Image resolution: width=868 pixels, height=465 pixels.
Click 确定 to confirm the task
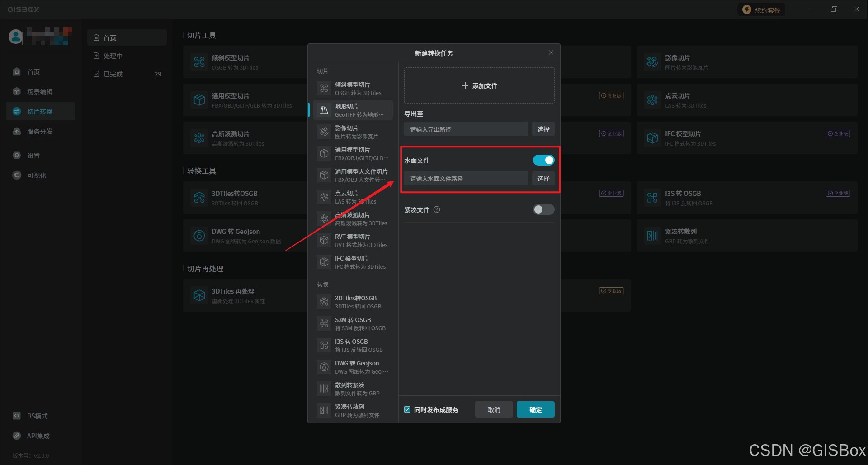[x=536, y=409]
